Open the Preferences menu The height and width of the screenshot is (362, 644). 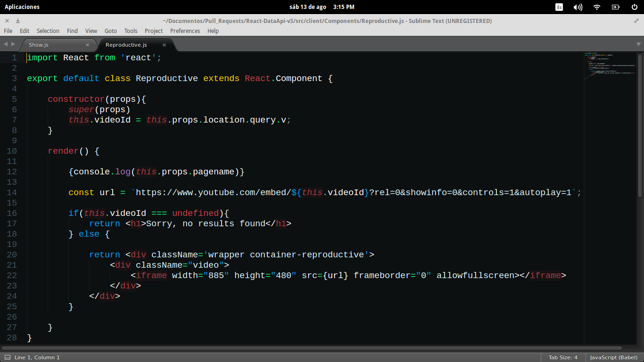(185, 31)
